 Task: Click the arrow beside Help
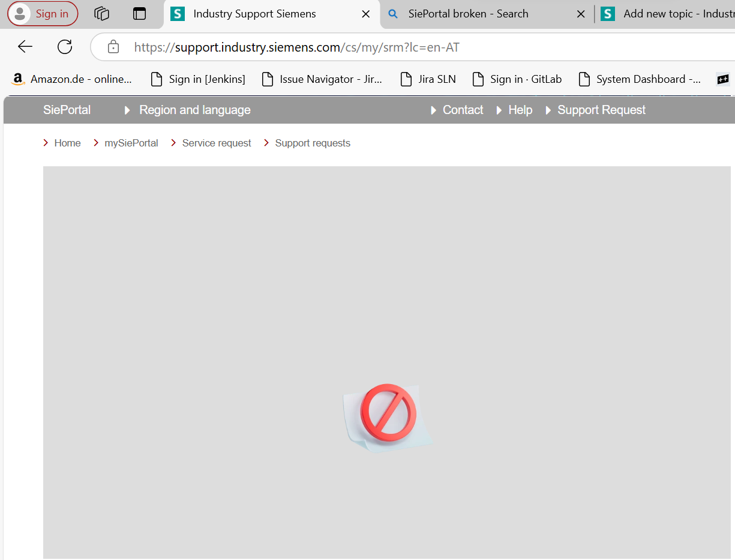tap(499, 110)
